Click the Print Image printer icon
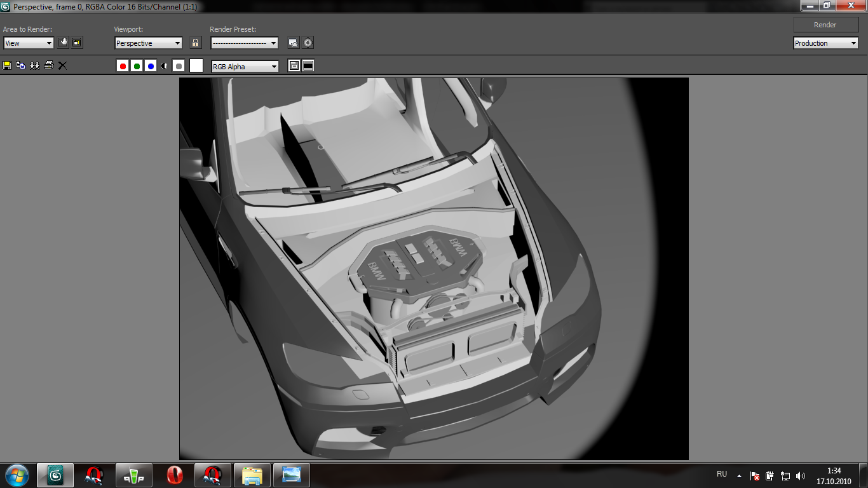This screenshot has width=868, height=488. pyautogui.click(x=49, y=65)
